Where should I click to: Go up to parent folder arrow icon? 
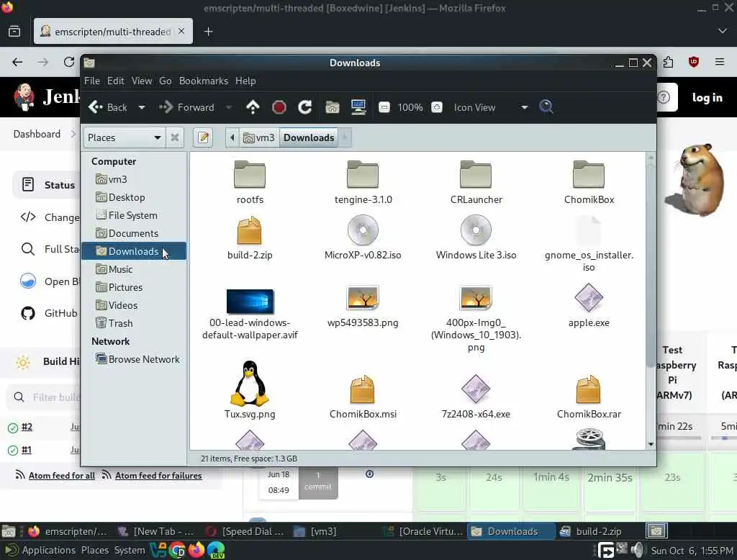253,107
